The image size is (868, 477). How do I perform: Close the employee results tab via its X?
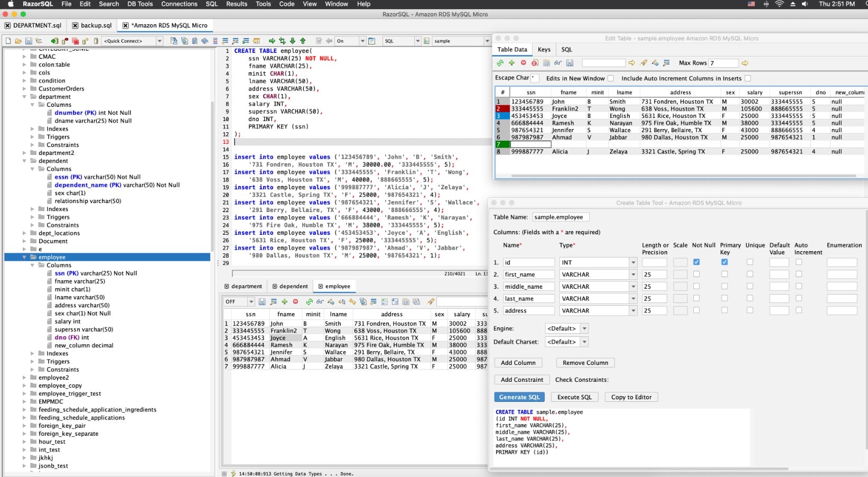(320, 287)
